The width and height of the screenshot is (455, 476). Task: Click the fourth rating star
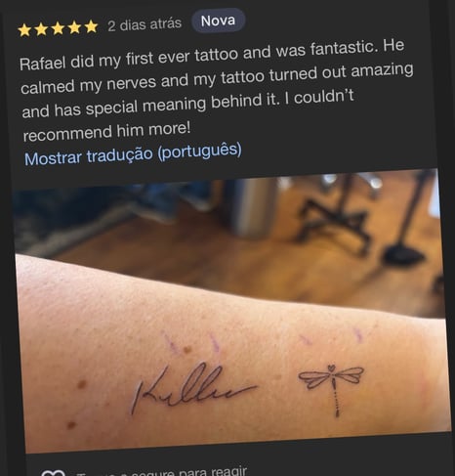[x=74, y=27]
